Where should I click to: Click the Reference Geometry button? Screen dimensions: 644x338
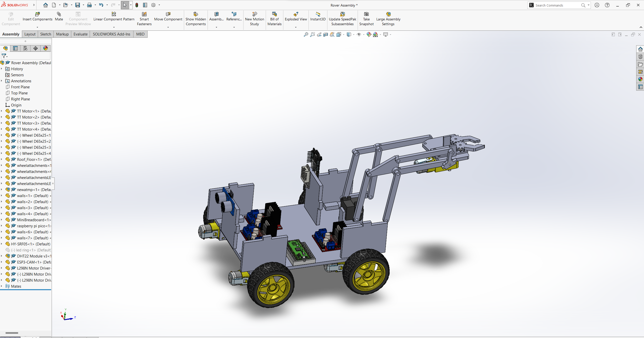pyautogui.click(x=234, y=17)
